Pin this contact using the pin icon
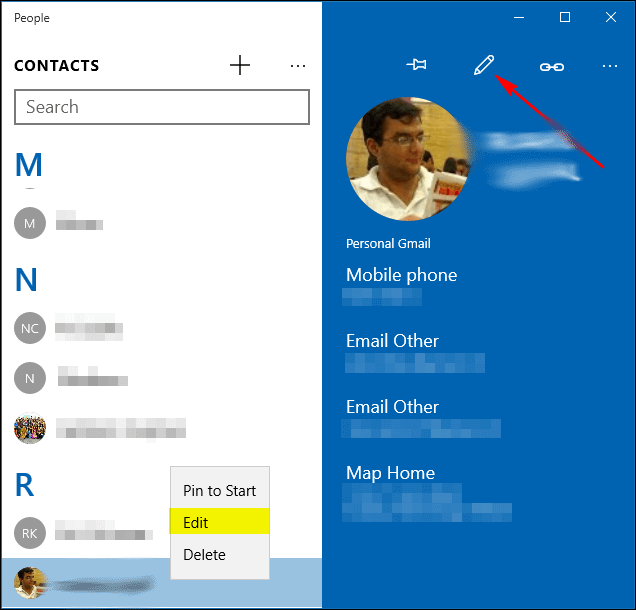636x610 pixels. tap(417, 64)
